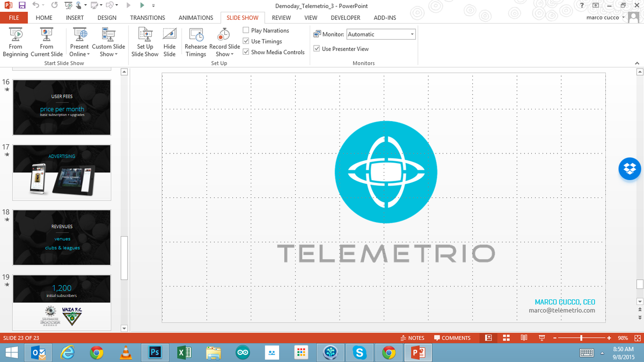
Task: Start show From Current Slide
Action: pos(47,43)
